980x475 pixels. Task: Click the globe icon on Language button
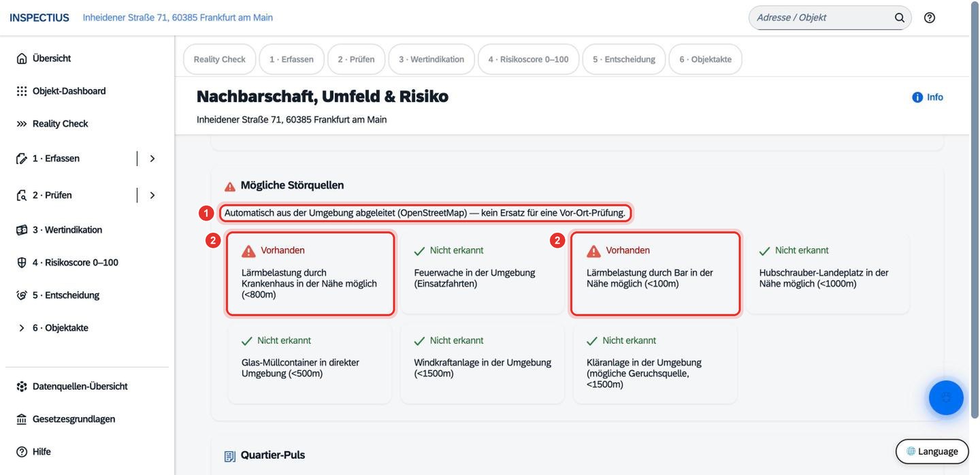click(x=911, y=451)
